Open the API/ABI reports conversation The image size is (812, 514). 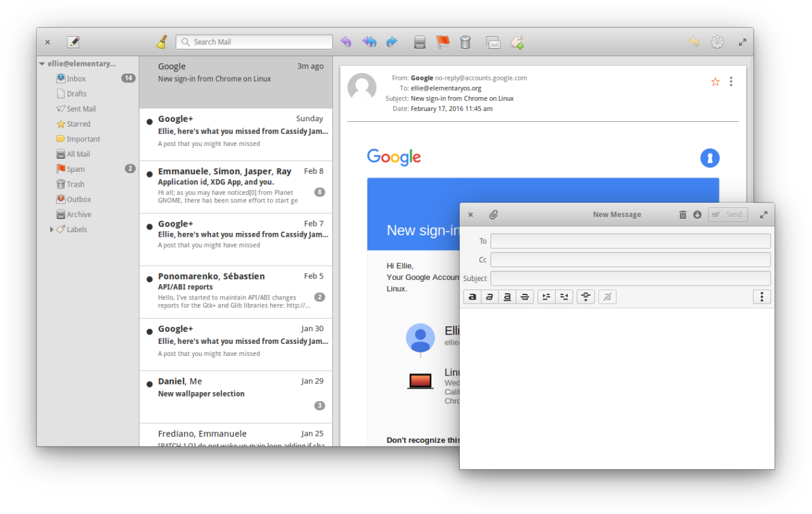pyautogui.click(x=235, y=292)
